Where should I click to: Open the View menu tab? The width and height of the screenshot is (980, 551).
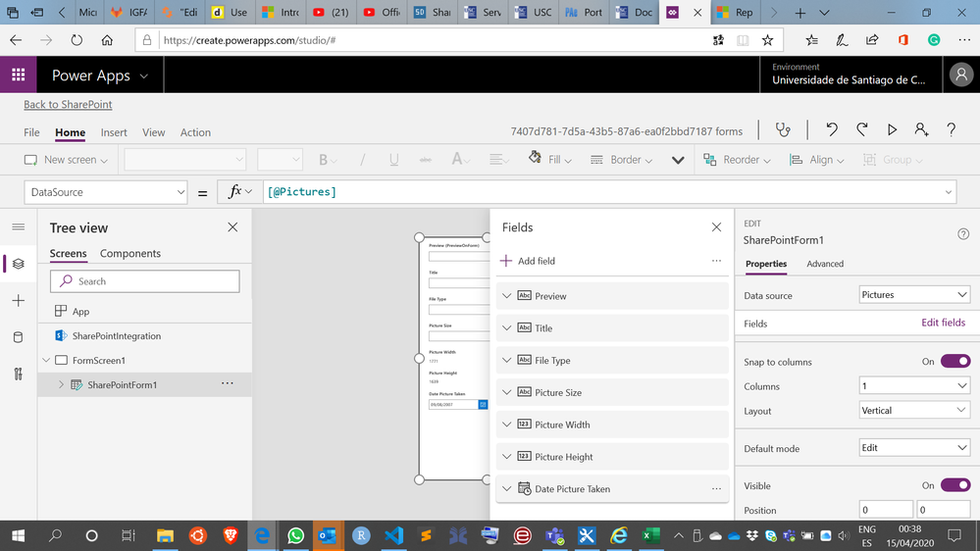[x=153, y=132]
